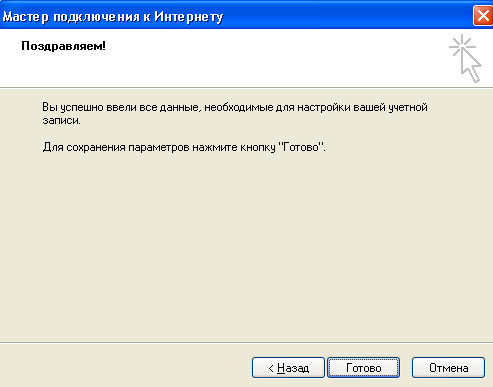Viewport: 493px width, 387px height.
Task: Click the word "Интернету" in the title bar
Action: (188, 17)
